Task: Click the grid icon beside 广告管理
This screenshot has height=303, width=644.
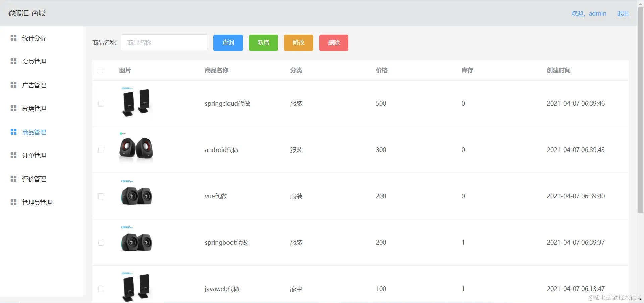Action: (13, 85)
